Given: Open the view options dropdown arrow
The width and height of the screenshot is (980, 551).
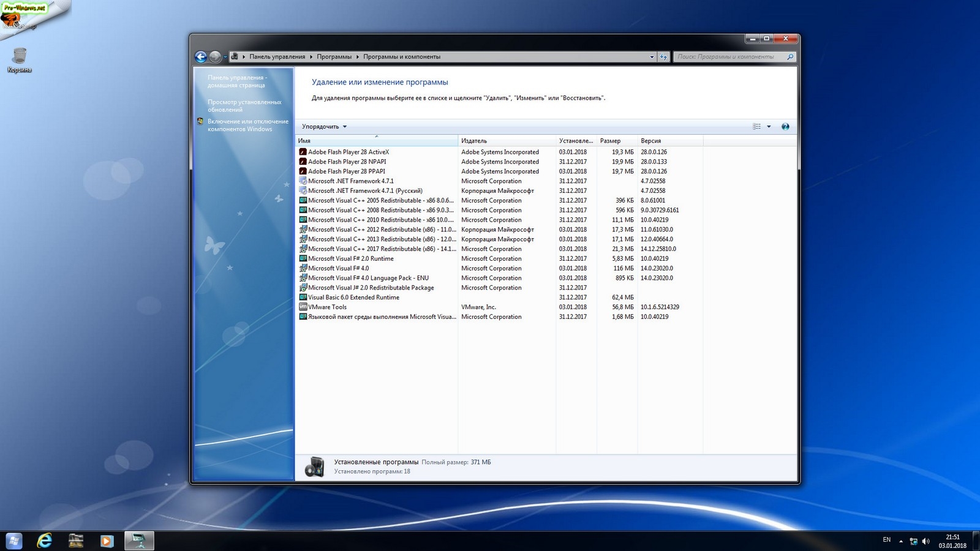Looking at the screenshot, I should click(x=769, y=127).
